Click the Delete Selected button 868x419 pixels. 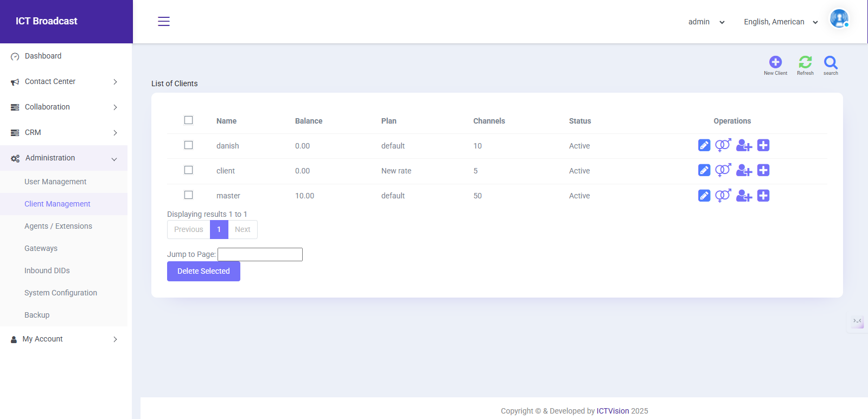click(x=203, y=271)
